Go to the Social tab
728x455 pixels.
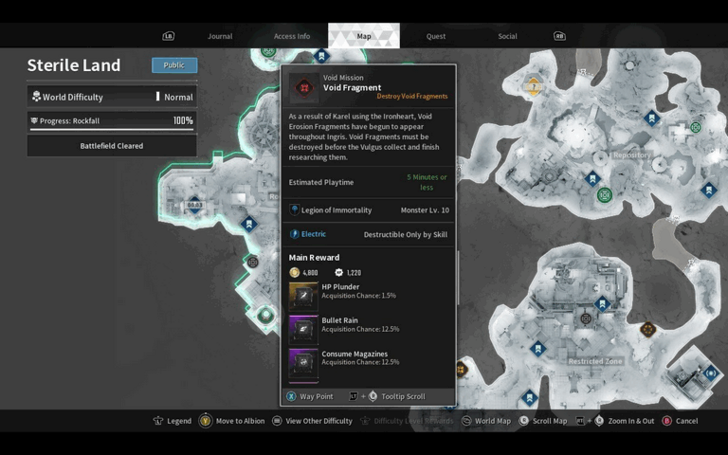click(x=507, y=36)
